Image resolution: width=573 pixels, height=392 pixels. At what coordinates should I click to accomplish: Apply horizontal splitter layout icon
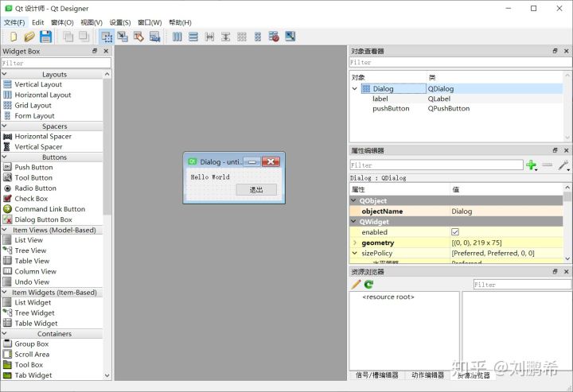click(209, 37)
